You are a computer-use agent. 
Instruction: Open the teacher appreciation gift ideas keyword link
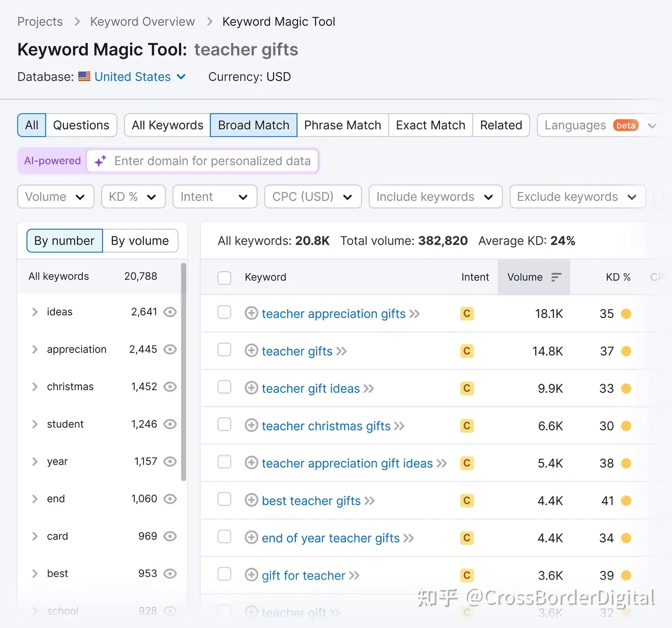pos(347,463)
